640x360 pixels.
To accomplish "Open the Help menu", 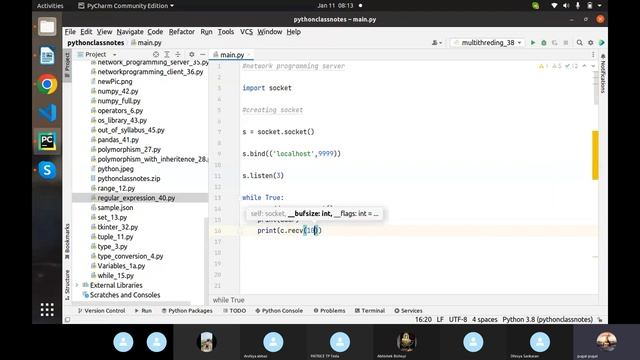I will 293,32.
